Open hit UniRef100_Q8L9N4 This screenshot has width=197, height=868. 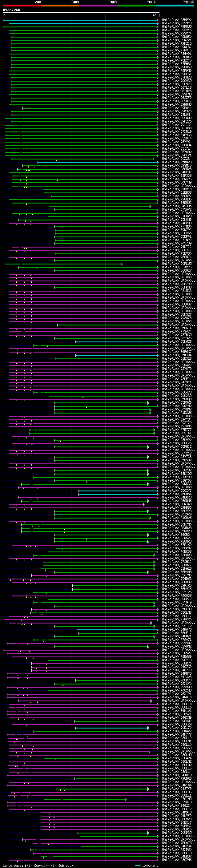(176, 115)
